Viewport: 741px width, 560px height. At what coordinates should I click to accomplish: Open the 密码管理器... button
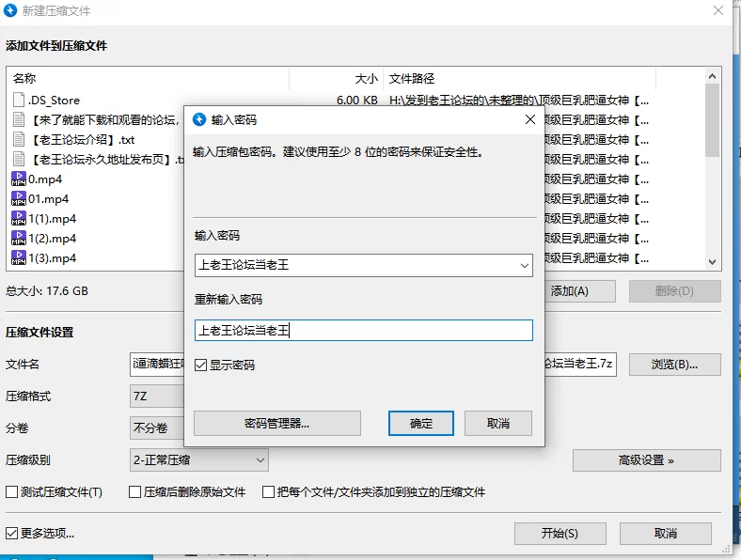pyautogui.click(x=276, y=423)
